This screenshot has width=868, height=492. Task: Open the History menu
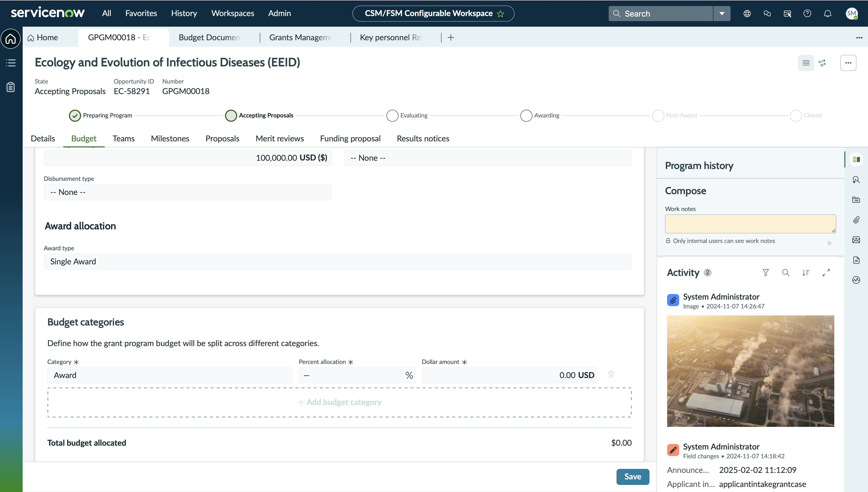pos(184,13)
